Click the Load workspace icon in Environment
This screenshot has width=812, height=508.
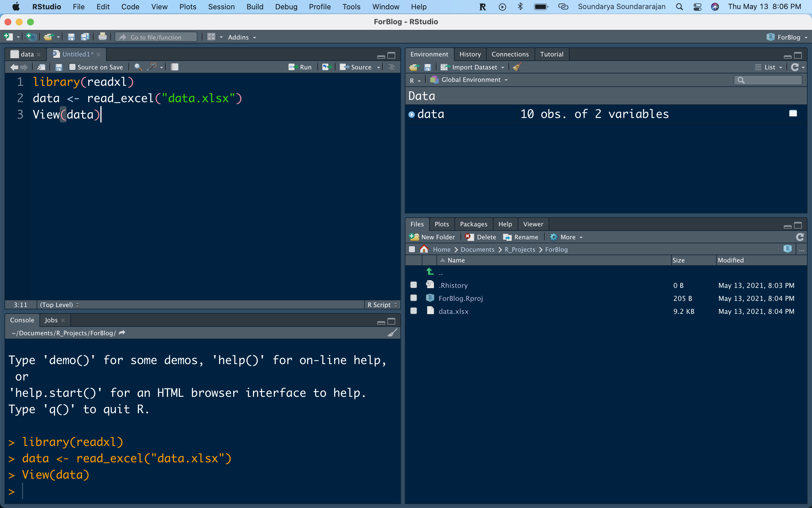pyautogui.click(x=414, y=67)
